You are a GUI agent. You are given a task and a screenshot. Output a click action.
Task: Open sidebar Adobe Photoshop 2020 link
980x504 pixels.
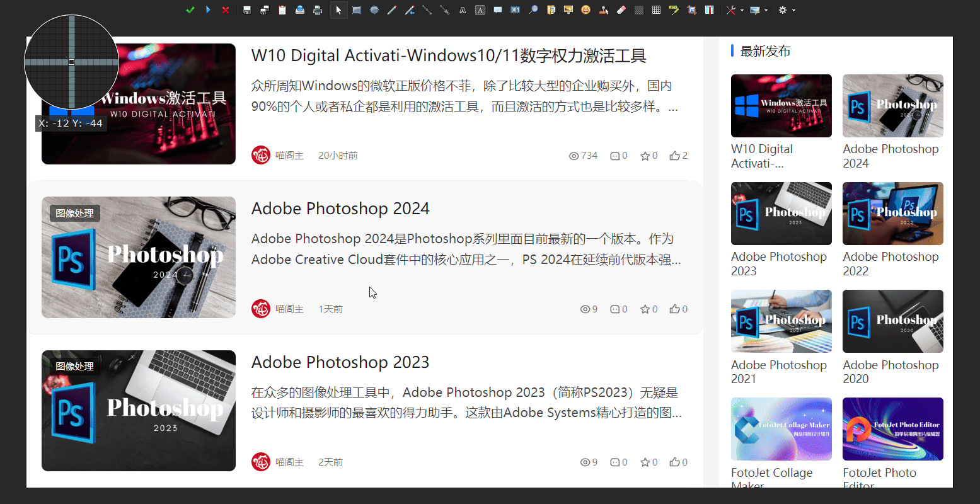(x=891, y=372)
